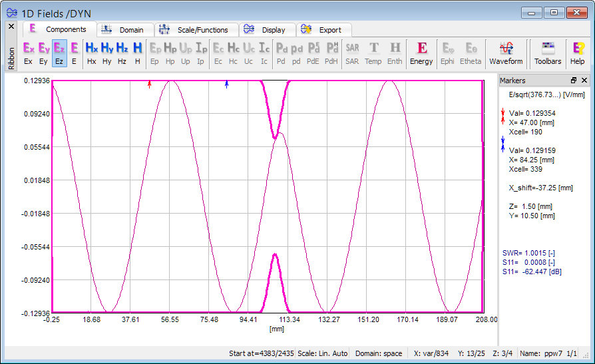The width and height of the screenshot is (595, 364).
Task: Click the blue marker arrow on the plot
Action: pyautogui.click(x=227, y=85)
